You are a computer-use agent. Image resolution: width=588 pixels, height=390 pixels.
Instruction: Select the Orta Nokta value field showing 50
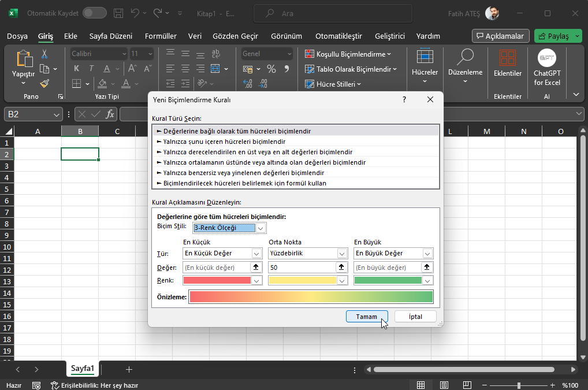click(303, 267)
